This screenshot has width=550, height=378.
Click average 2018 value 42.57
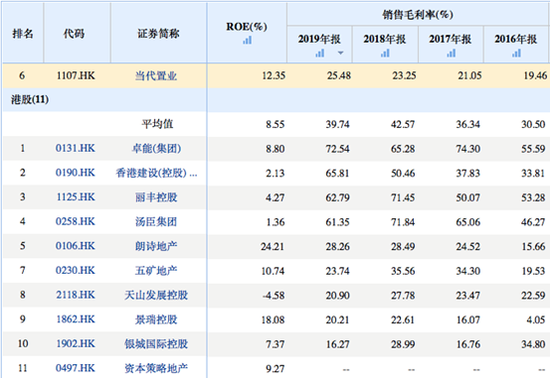403,124
